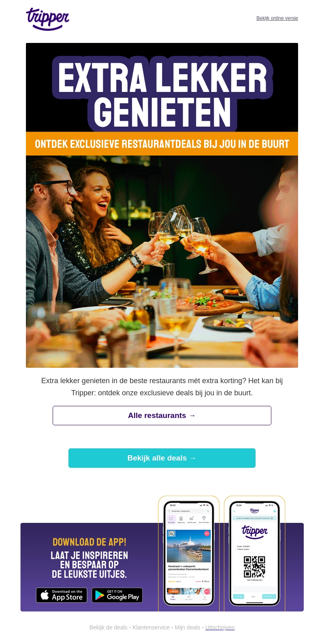Click the 'Download de app!' heading
Viewport: 324px width, 644px height.
(90, 542)
